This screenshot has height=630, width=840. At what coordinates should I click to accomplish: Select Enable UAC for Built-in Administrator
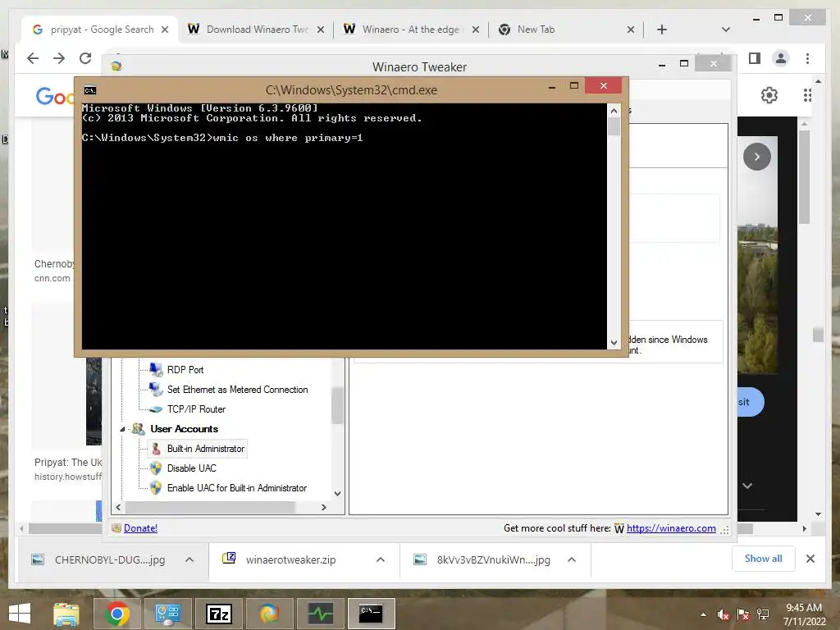point(237,488)
